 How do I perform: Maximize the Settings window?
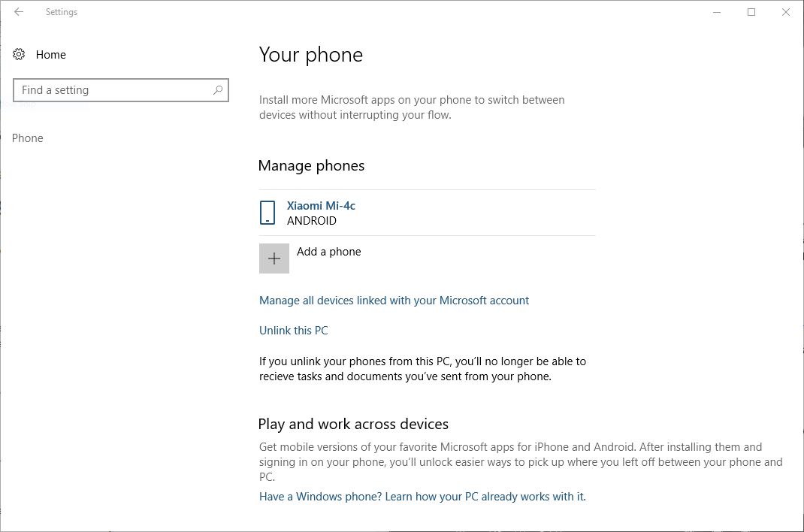[x=751, y=12]
